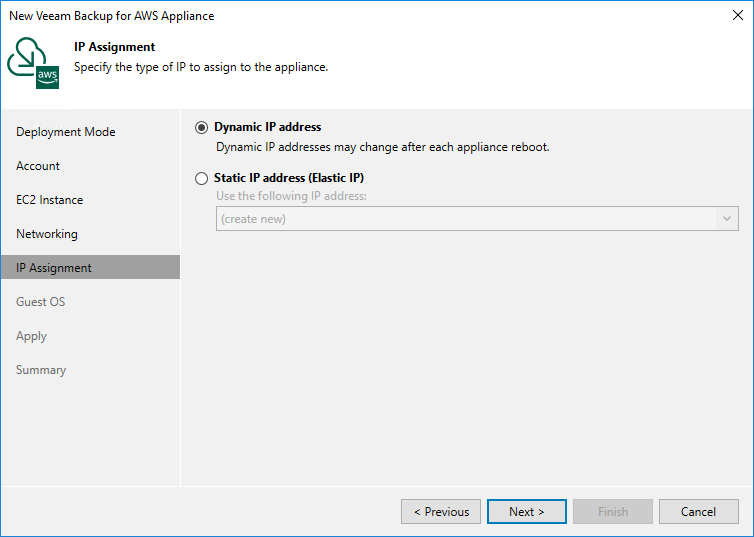The image size is (754, 537).
Task: Click the Dynamic IP address label text
Action: pos(268,127)
